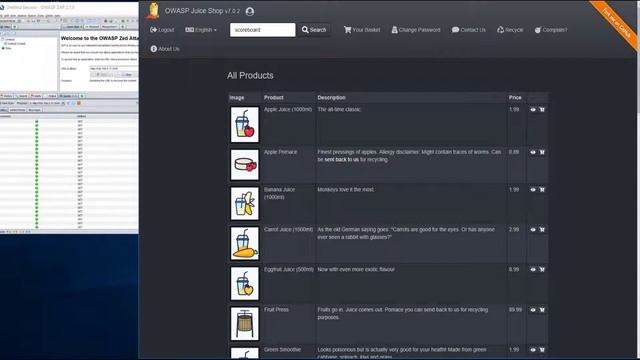Open the English language dropdown

click(x=201, y=30)
